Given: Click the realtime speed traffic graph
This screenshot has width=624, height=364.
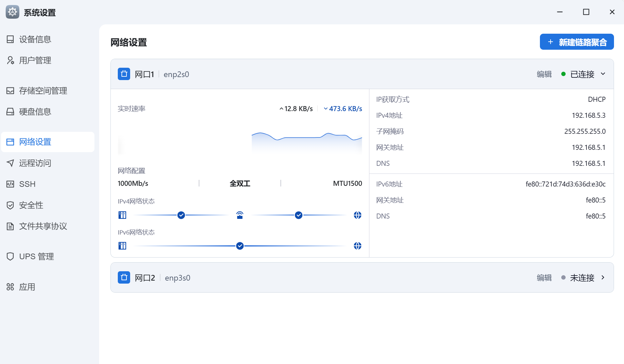Looking at the screenshot, I should (x=307, y=143).
